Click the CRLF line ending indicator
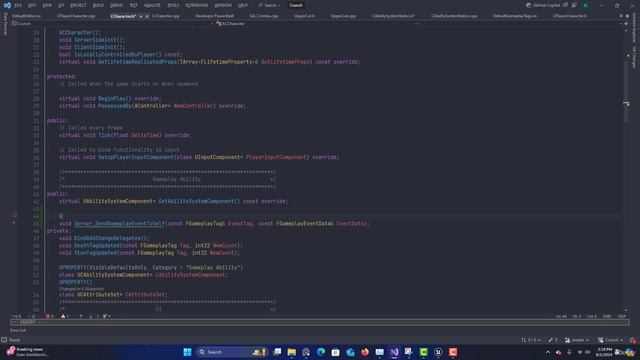The width and height of the screenshot is (640, 360). (x=622, y=316)
